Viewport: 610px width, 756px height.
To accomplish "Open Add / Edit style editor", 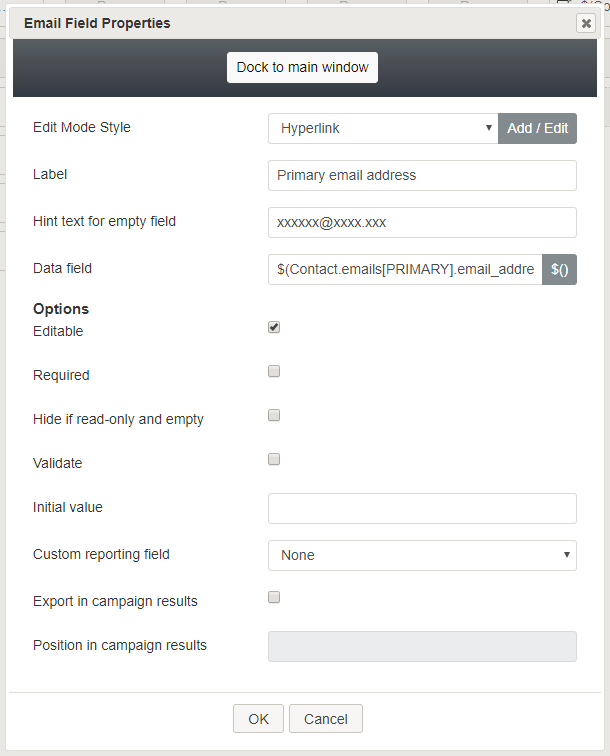I will [537, 128].
